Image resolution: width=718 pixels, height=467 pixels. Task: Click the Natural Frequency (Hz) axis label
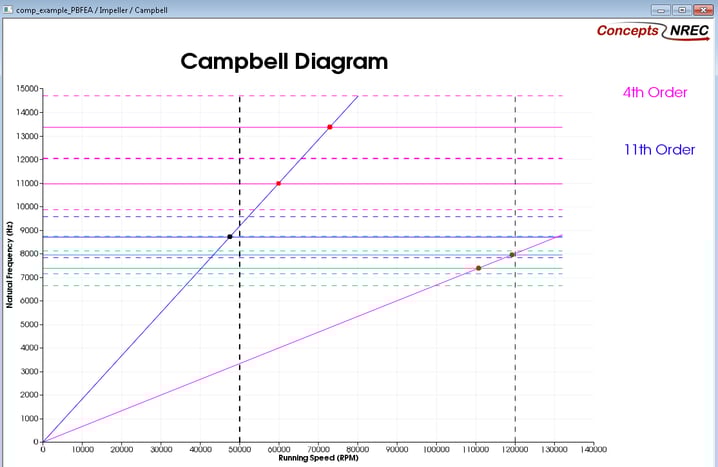point(10,265)
